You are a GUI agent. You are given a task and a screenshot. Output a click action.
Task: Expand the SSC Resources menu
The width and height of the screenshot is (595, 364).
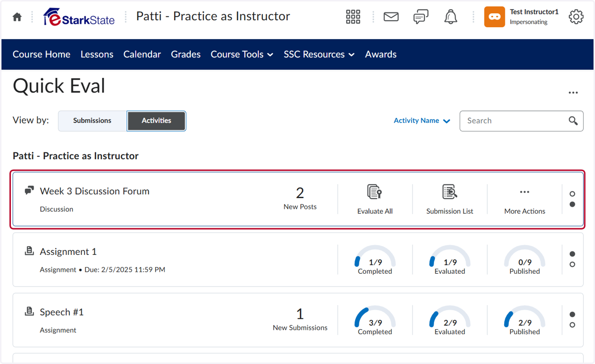319,55
